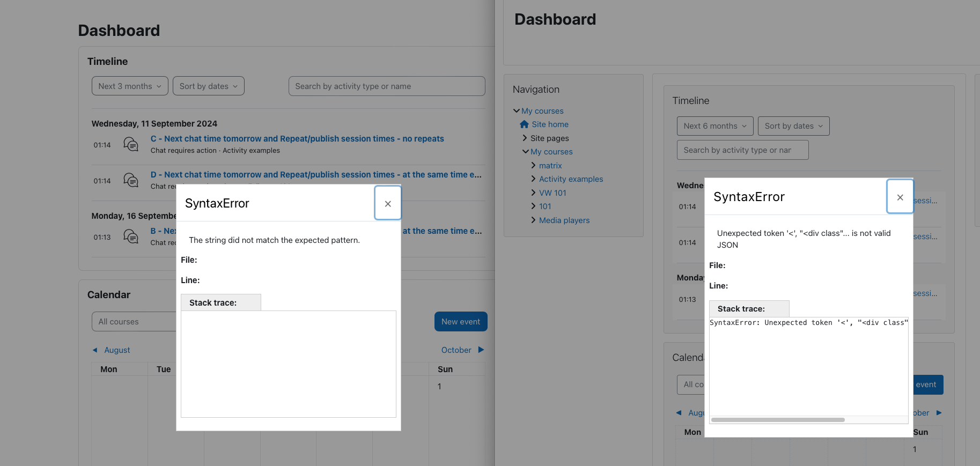This screenshot has width=980, height=466.
Task: Click the chat icon beside activity C
Action: point(131,144)
